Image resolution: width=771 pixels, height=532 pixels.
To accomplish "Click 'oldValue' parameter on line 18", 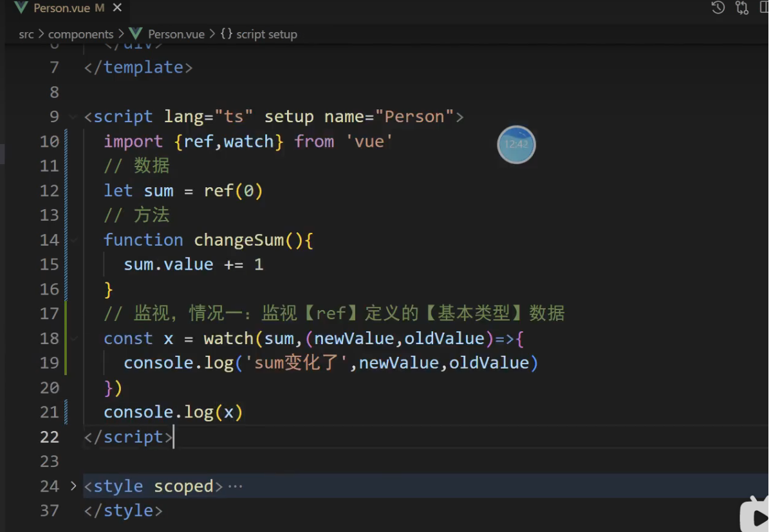I will coord(445,338).
